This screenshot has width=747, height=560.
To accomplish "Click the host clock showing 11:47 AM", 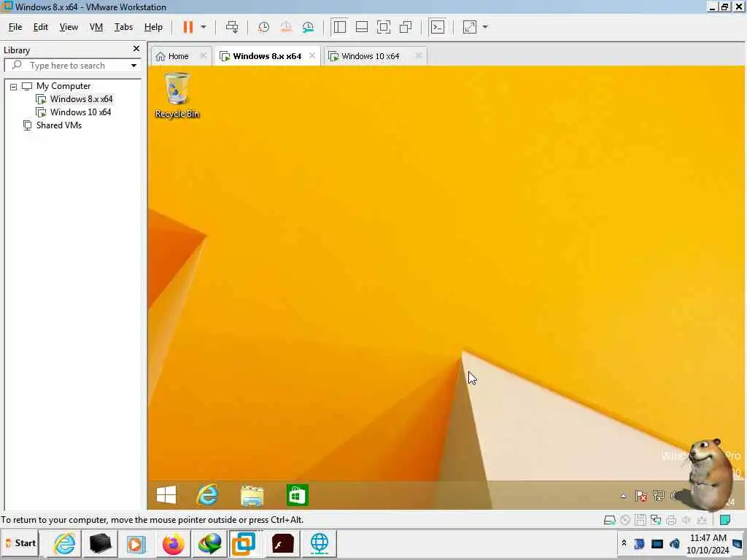I will point(708,544).
